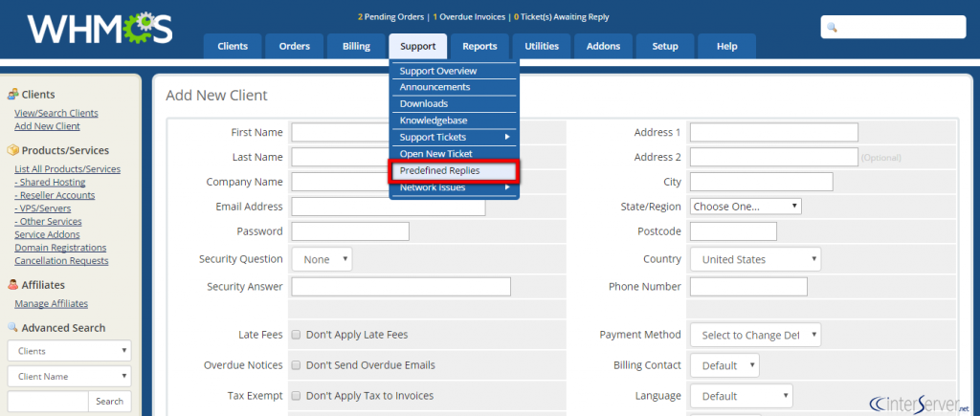Expand the Network Issues submenu
The image size is (980, 416).
(x=455, y=187)
